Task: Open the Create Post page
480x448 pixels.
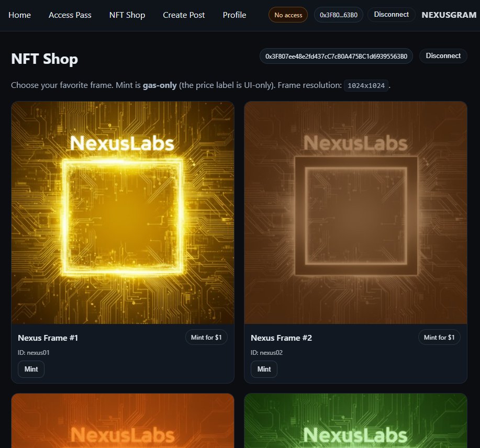Action: tap(184, 15)
